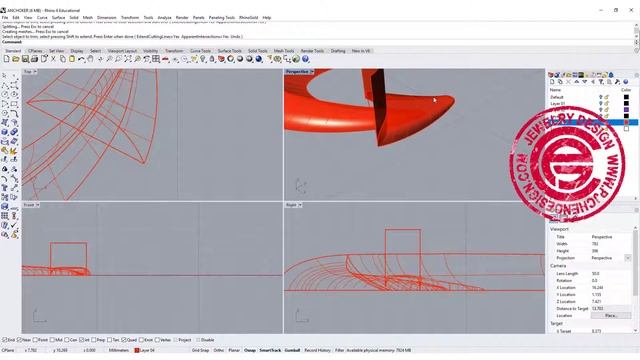
Task: Click the Save diskette icon
Action: pos(25,59)
